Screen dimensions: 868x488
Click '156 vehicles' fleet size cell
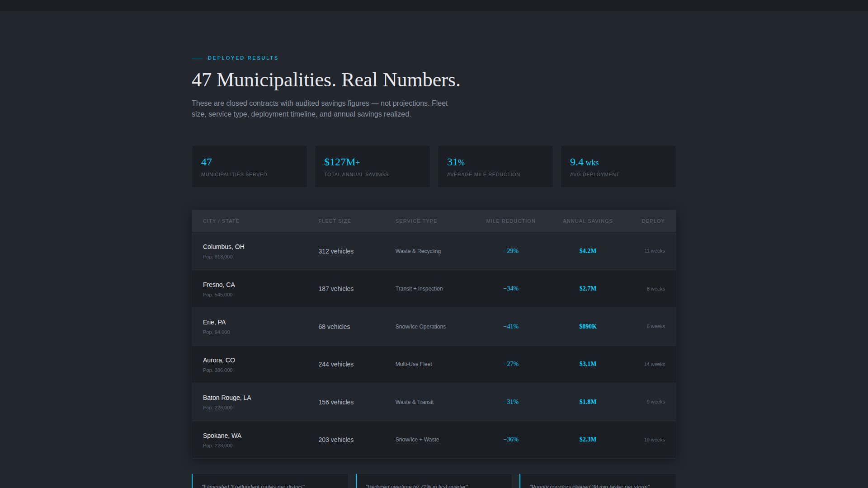(336, 402)
